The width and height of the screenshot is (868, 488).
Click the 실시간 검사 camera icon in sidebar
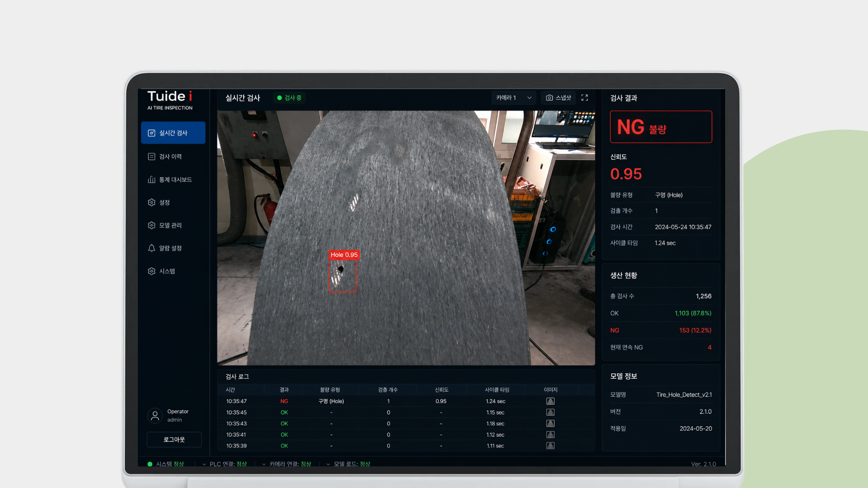pyautogui.click(x=151, y=133)
